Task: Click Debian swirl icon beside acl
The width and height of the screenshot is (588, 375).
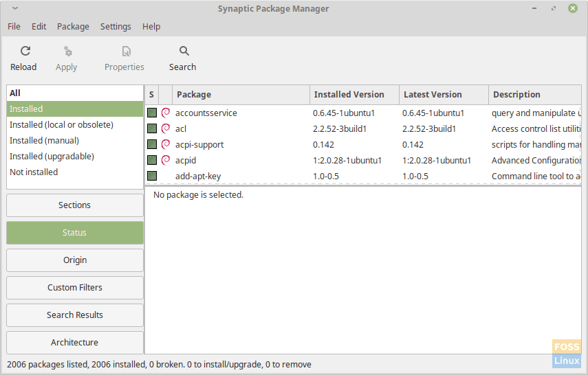Action: click(x=165, y=128)
